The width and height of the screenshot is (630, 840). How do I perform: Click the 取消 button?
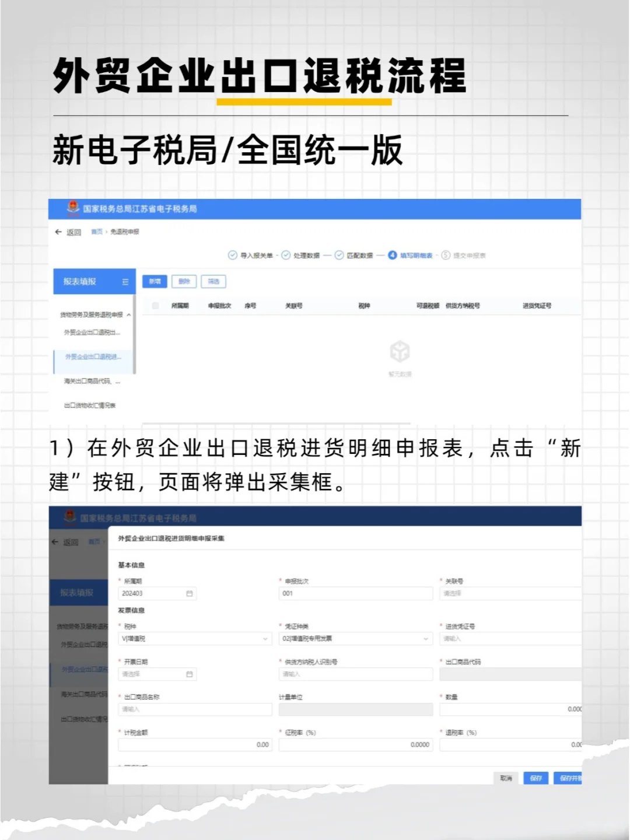[x=506, y=778]
